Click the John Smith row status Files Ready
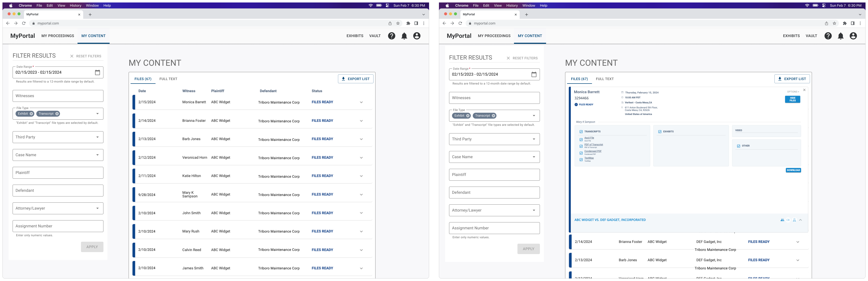Viewport: 868px width, 281px height. [322, 213]
